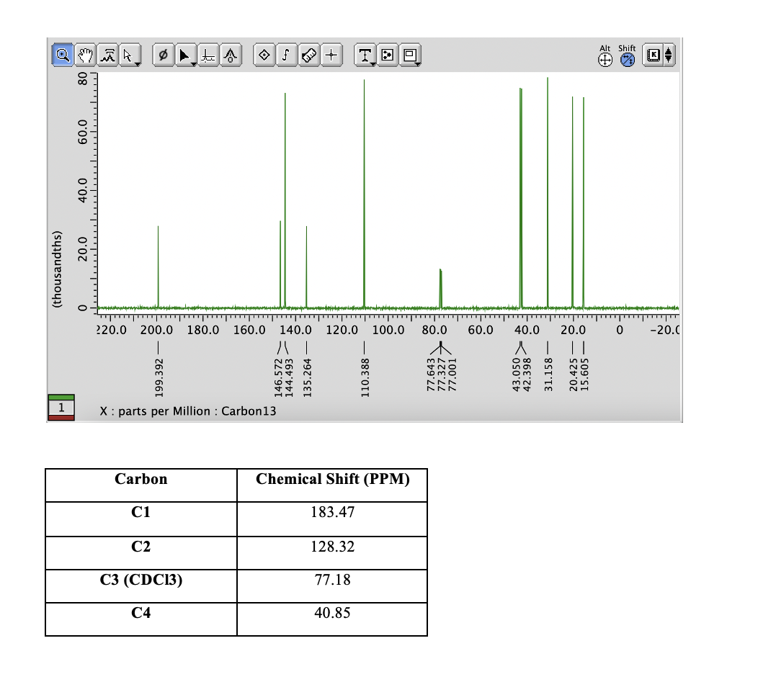The image size is (758, 700).
Task: Activate the peak pick tool
Action: 108,55
